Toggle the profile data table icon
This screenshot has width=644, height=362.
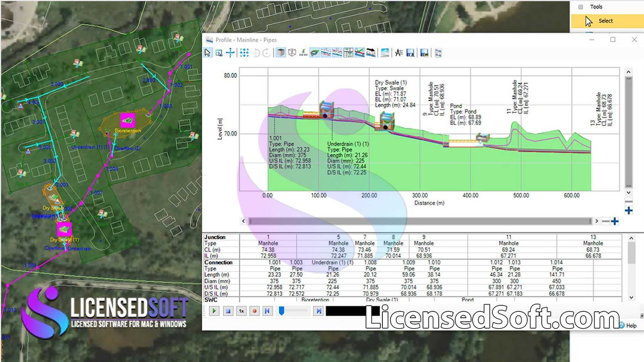(x=349, y=53)
